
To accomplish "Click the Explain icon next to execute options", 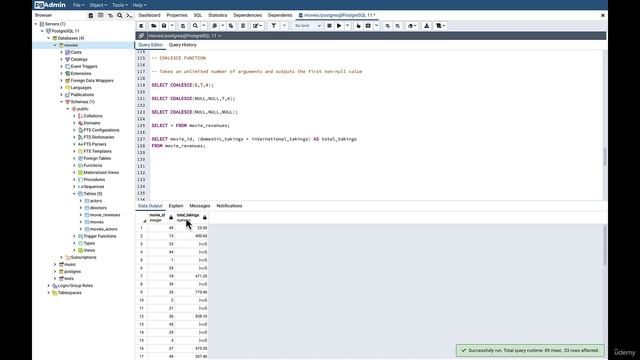I will point(358,26).
